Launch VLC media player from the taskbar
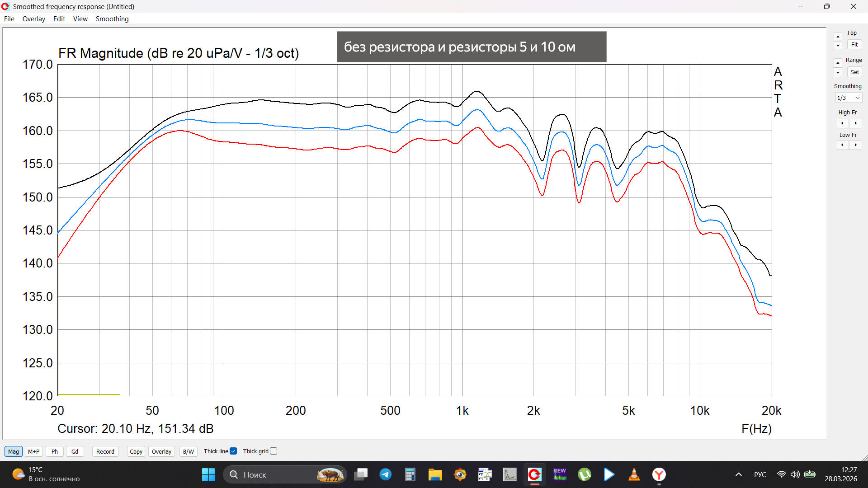The height and width of the screenshot is (488, 868). click(x=634, y=474)
